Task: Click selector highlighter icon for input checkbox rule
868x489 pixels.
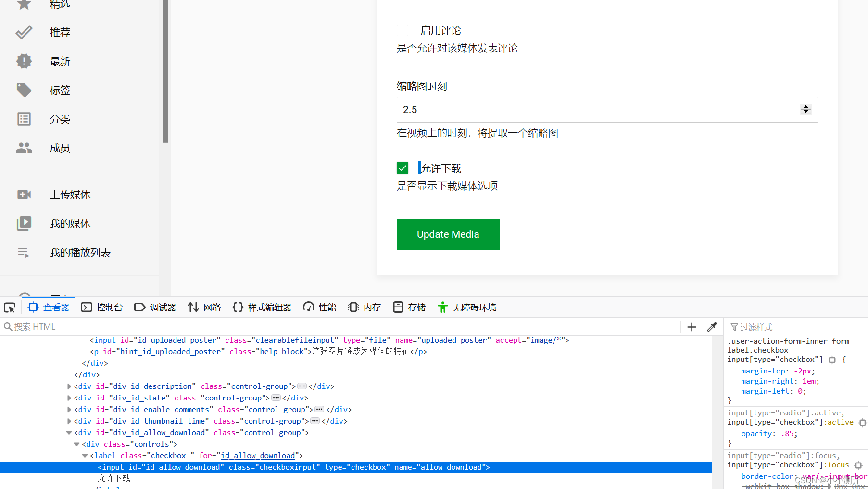Action: (832, 360)
